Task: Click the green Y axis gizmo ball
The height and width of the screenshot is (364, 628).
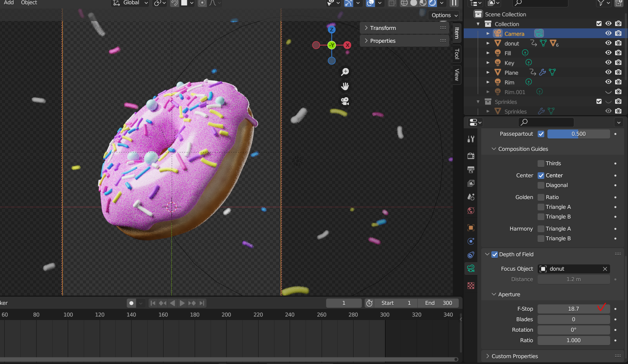Action: (332, 45)
